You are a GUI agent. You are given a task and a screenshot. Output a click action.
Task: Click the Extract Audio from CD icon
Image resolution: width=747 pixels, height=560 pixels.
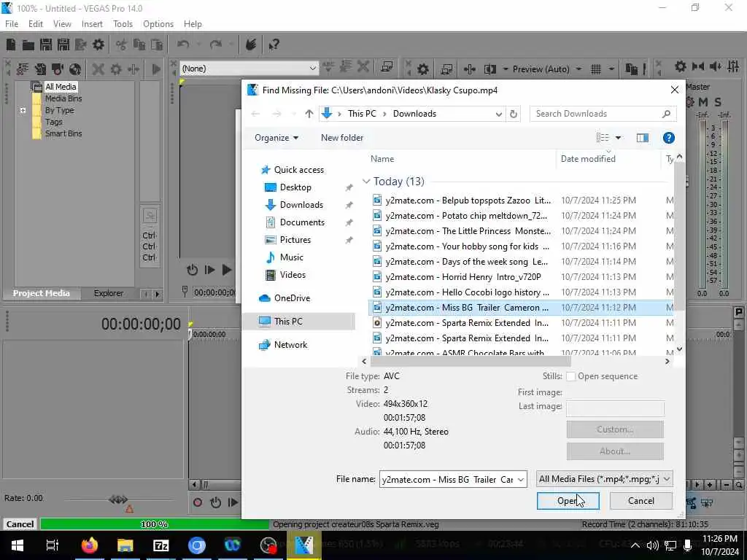[x=75, y=69]
